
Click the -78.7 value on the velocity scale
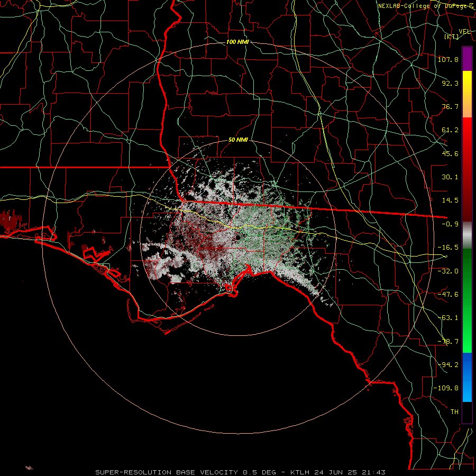448,342
